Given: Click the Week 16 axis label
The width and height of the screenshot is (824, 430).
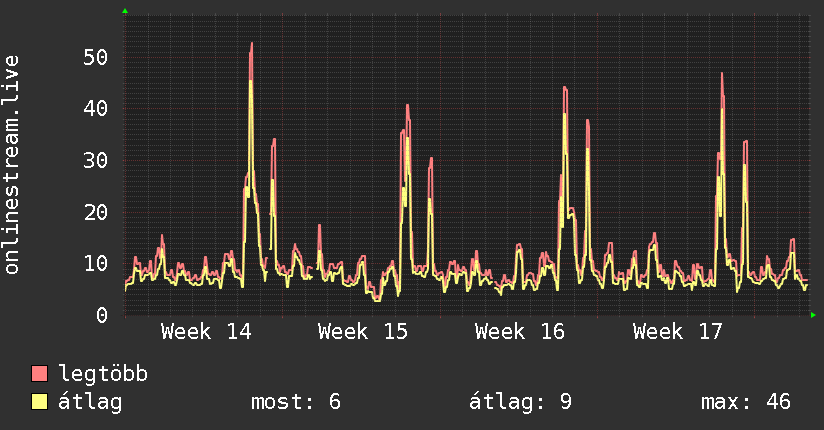Looking at the screenshot, I should click(x=520, y=332).
